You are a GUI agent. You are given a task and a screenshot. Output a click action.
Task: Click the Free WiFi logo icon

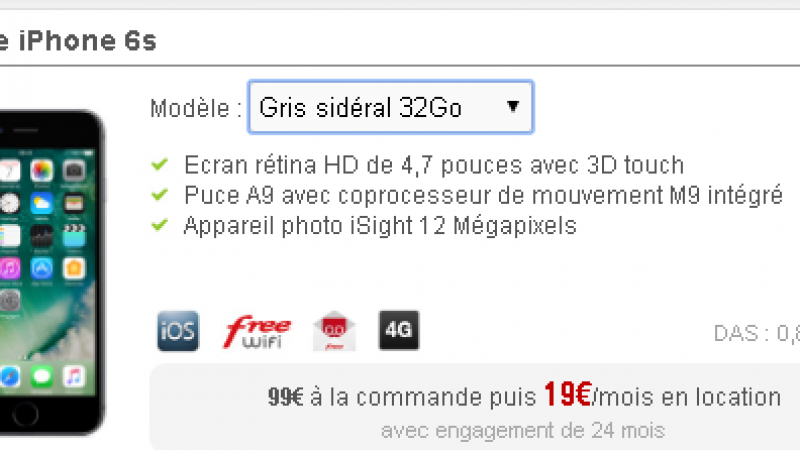point(257,332)
